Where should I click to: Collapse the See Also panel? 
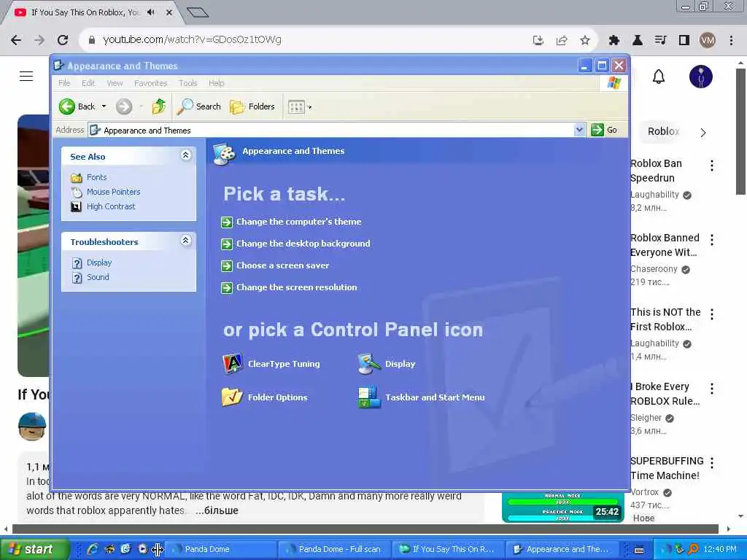click(186, 155)
